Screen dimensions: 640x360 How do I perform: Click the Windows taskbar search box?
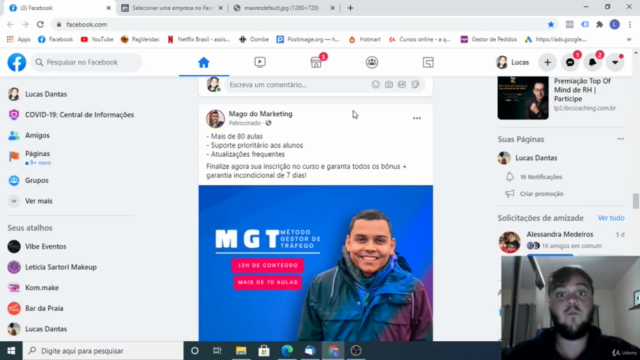click(103, 351)
